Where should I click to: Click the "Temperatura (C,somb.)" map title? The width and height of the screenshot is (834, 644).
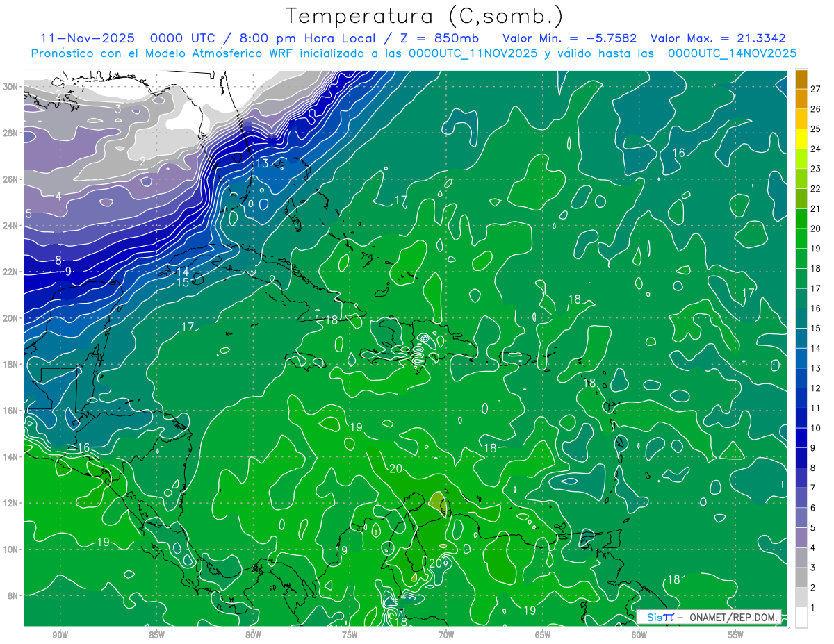[425, 17]
